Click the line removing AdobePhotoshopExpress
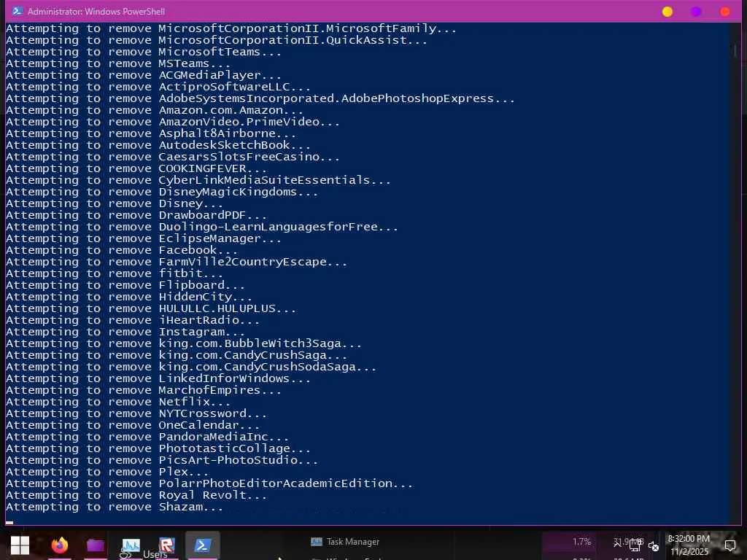Image resolution: width=747 pixels, height=560 pixels. coord(260,98)
